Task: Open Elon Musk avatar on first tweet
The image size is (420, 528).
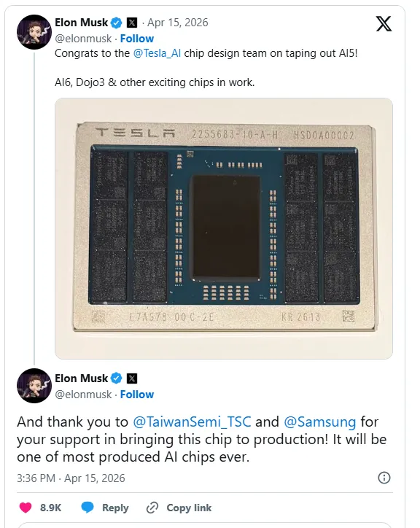Action: (34, 32)
